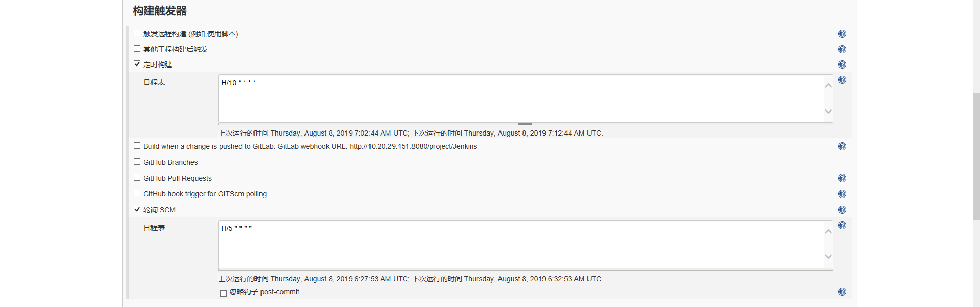The image size is (980, 307).
Task: Open help icon for 定时构建
Action: [842, 64]
